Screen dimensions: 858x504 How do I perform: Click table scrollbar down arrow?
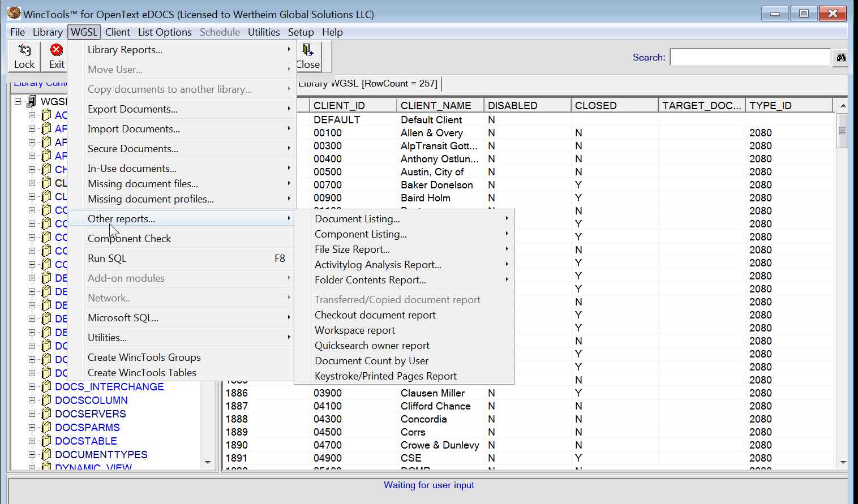pos(843,462)
